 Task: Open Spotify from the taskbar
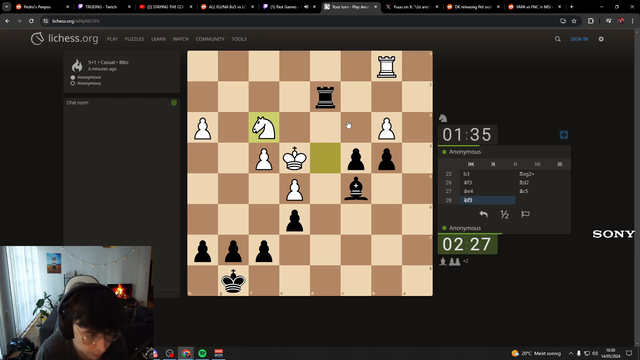pos(202,353)
